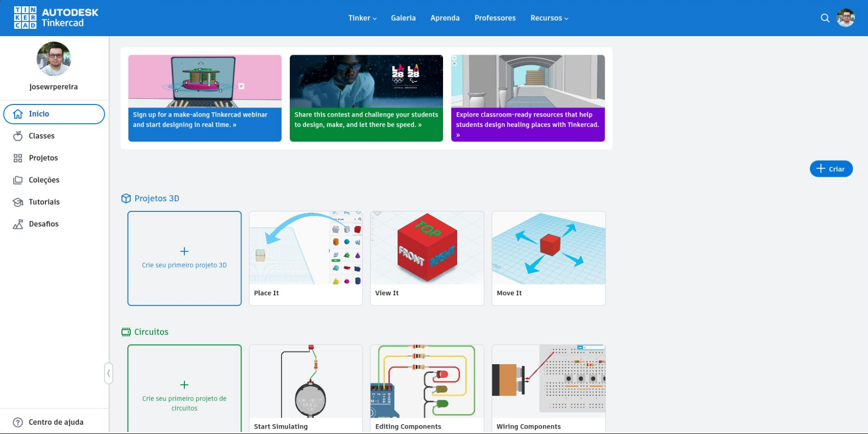This screenshot has height=434, width=868.
Task: Click the Projetos grid icon
Action: (x=18, y=158)
